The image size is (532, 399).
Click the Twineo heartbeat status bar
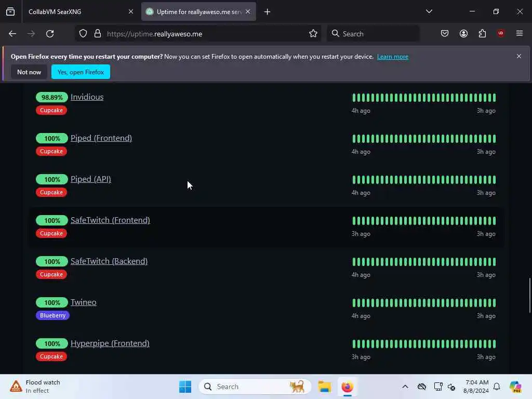pos(424,303)
